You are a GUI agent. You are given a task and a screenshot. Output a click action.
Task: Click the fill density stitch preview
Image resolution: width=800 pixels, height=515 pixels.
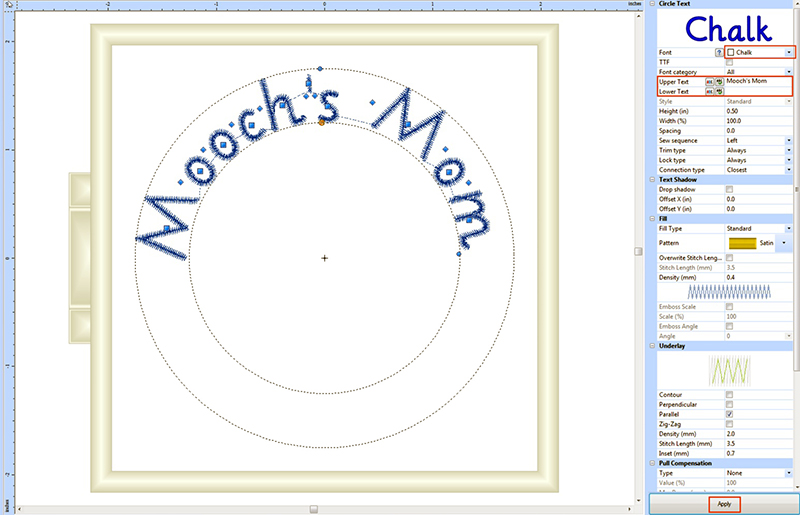click(729, 292)
